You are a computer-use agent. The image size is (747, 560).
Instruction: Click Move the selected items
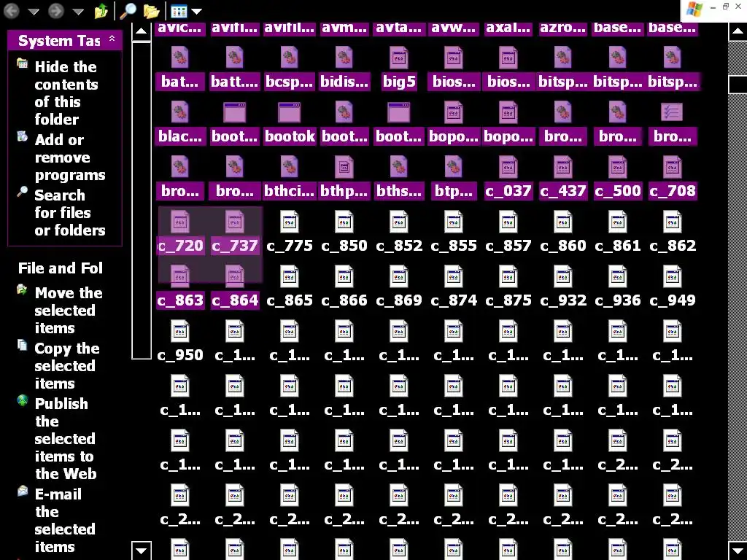coord(68,311)
